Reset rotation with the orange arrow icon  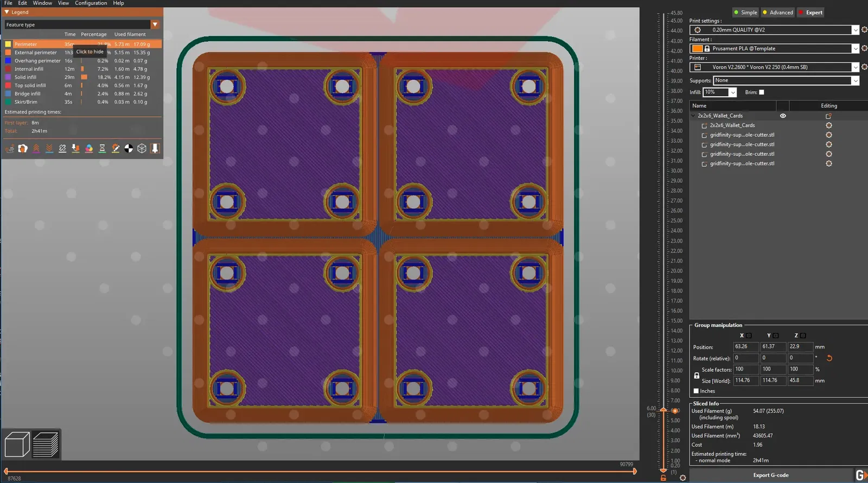(829, 358)
